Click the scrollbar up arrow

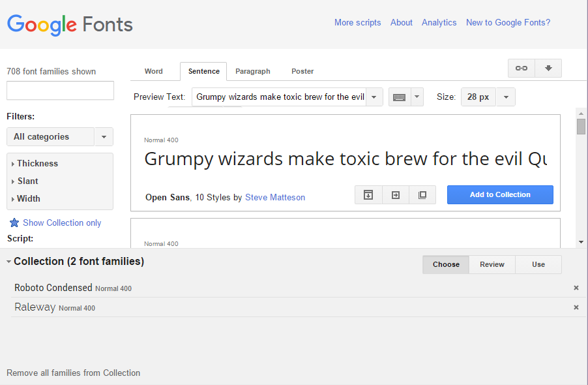(581, 113)
